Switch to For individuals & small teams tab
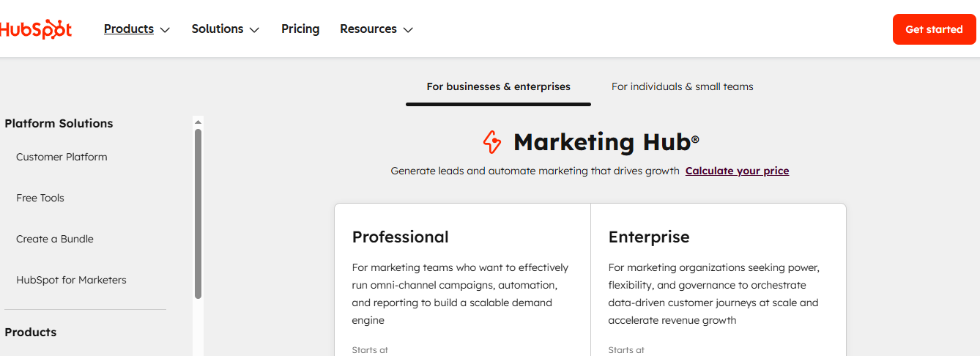This screenshot has height=356, width=980. point(682,86)
